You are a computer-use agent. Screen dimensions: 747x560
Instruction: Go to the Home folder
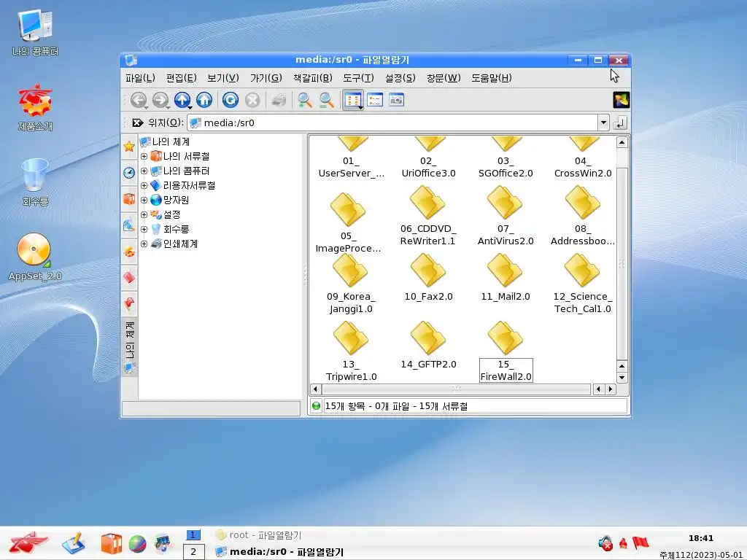204,100
